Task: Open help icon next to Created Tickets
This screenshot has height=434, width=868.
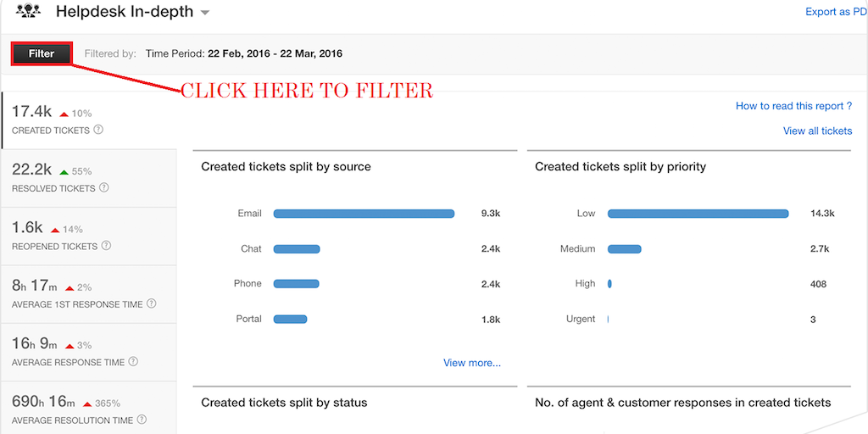Action: 98,130
